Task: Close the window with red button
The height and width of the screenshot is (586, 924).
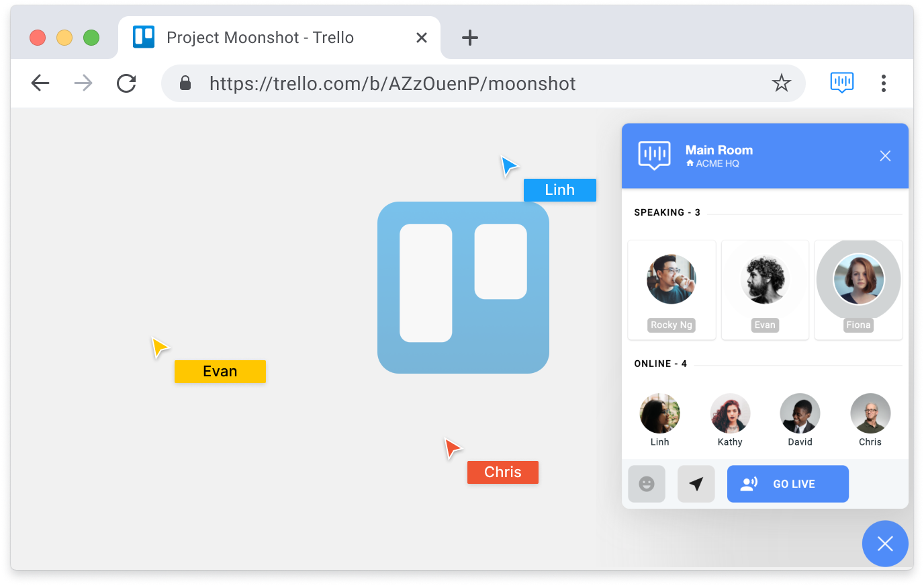Action: pyautogui.click(x=38, y=38)
